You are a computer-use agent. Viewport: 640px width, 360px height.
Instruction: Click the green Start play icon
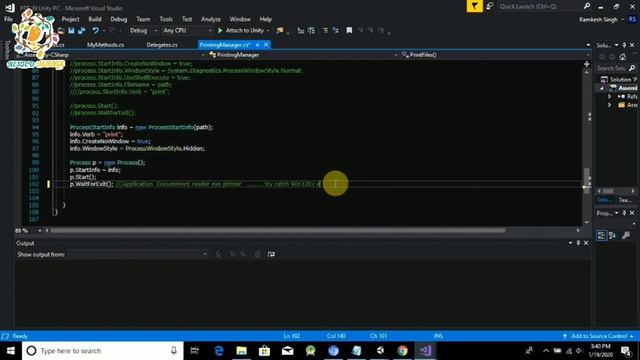tap(220, 31)
